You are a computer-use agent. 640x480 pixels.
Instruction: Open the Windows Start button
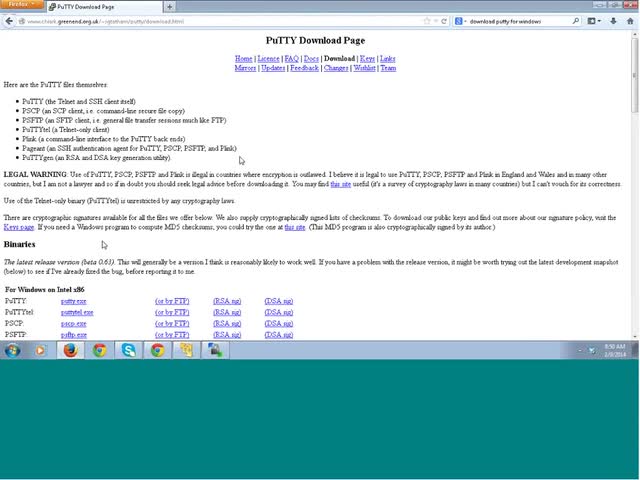pos(13,350)
